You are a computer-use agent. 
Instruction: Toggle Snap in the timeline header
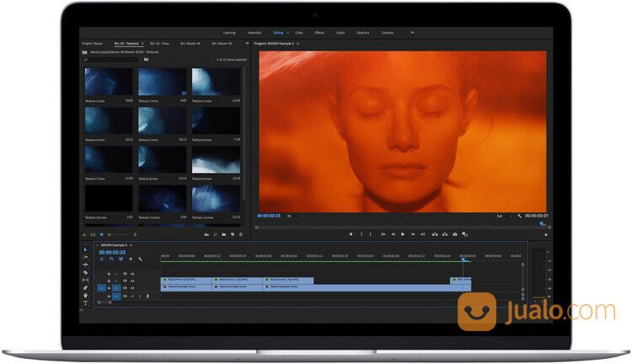pyautogui.click(x=110, y=259)
